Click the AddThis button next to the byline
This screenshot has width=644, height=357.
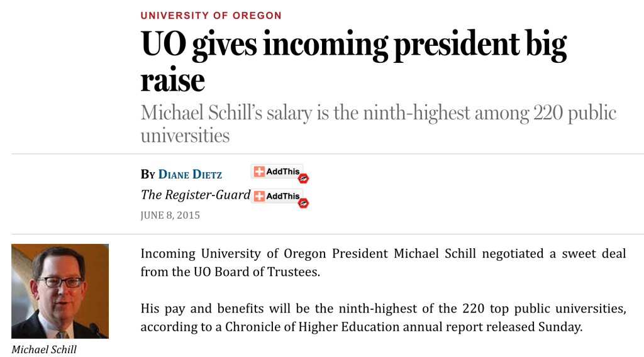(x=277, y=172)
